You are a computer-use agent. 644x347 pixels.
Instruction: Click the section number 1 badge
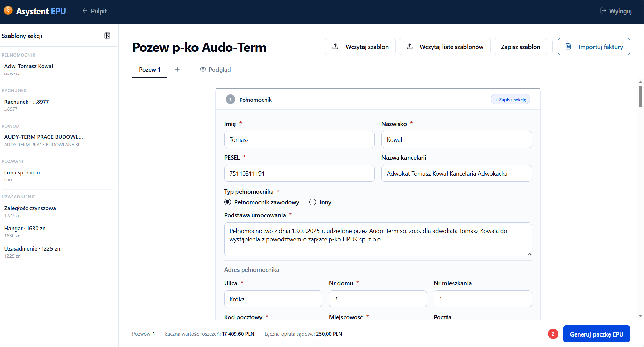click(x=230, y=100)
